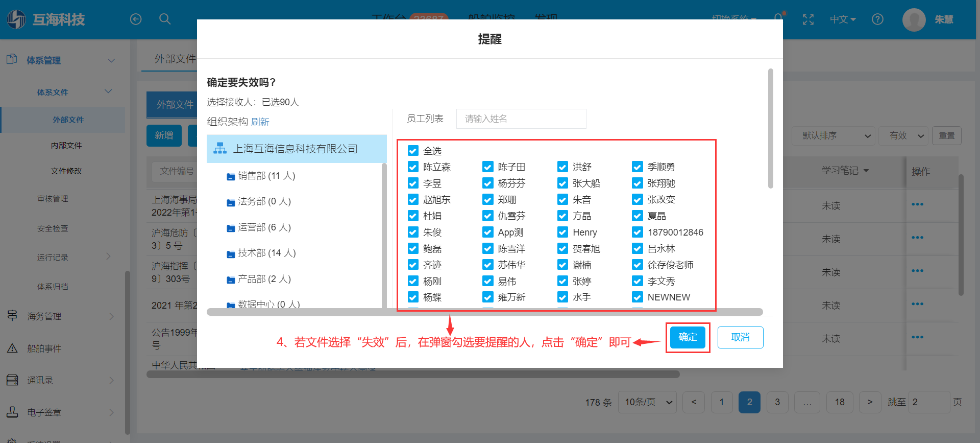Uncheck the 季顺勇 checkbox

637,167
